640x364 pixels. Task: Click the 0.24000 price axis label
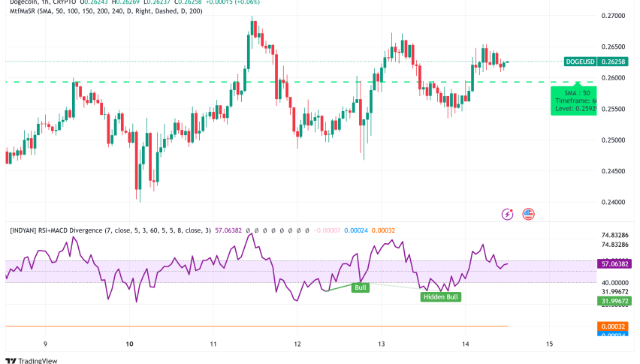(x=613, y=202)
